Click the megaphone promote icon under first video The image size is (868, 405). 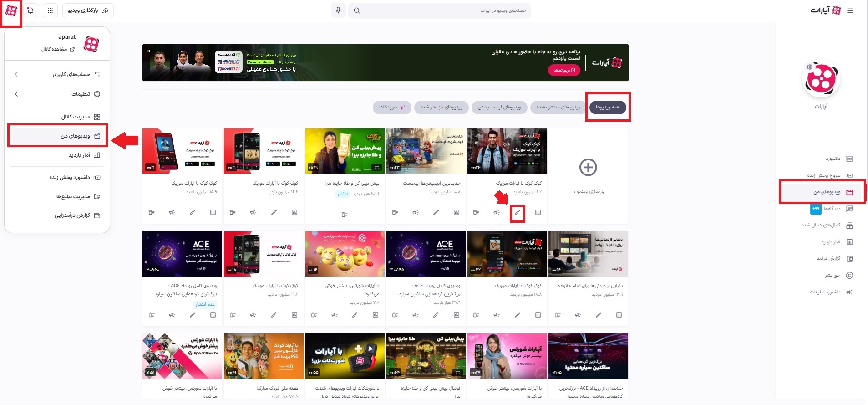pyautogui.click(x=497, y=212)
